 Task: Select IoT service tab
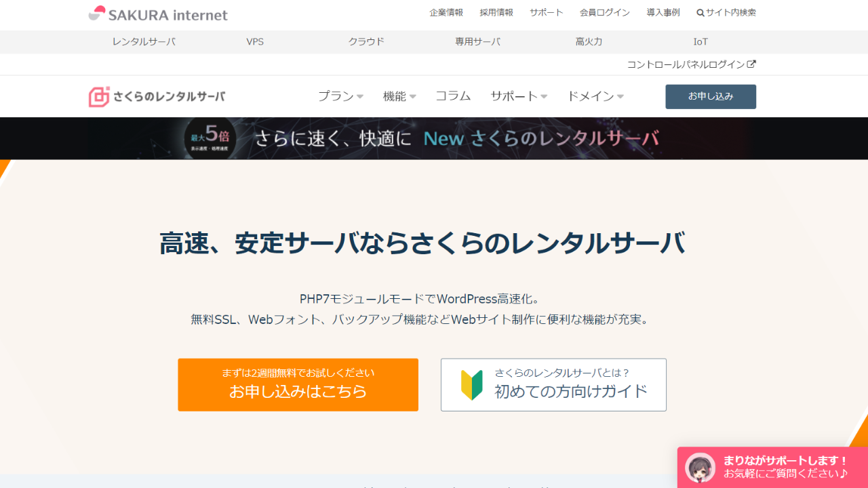(x=701, y=42)
